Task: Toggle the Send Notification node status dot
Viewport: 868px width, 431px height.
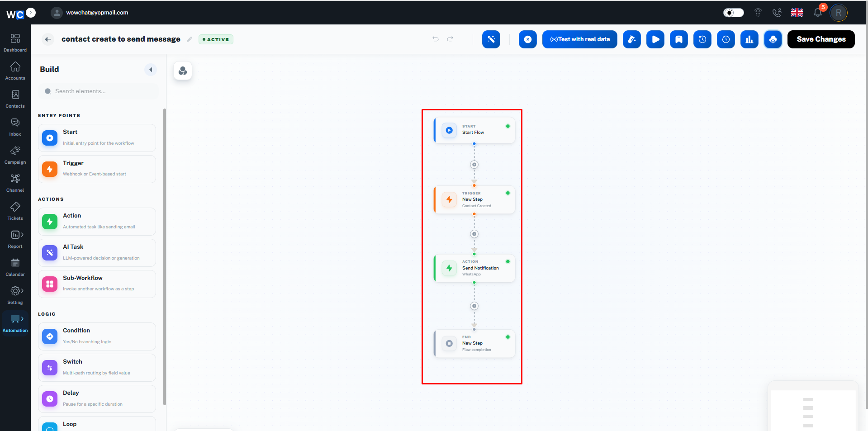Action: click(508, 261)
